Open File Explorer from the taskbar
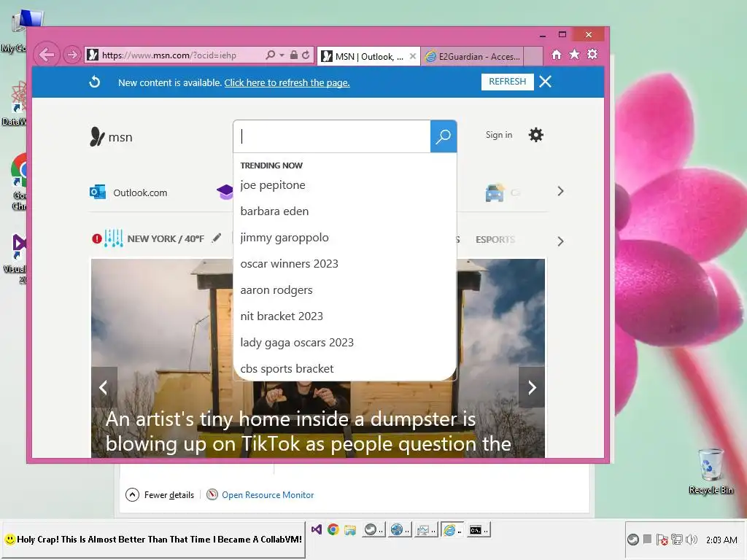 coord(350,529)
